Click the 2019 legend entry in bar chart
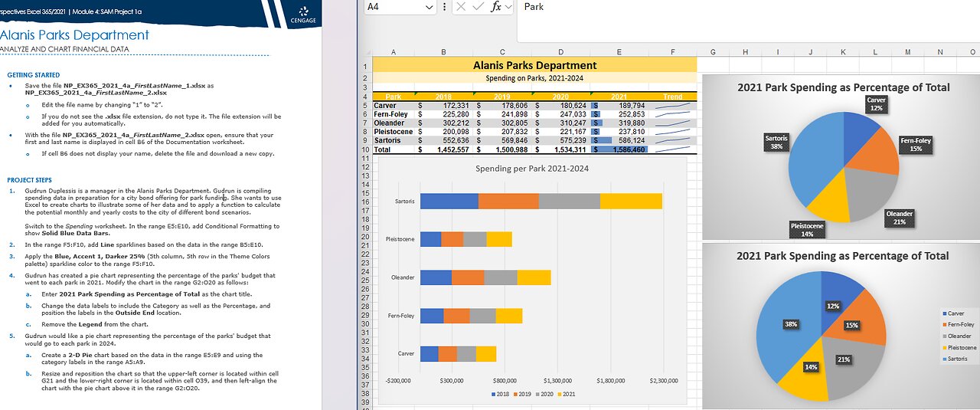Viewport: 980px width, 410px height. [521, 394]
